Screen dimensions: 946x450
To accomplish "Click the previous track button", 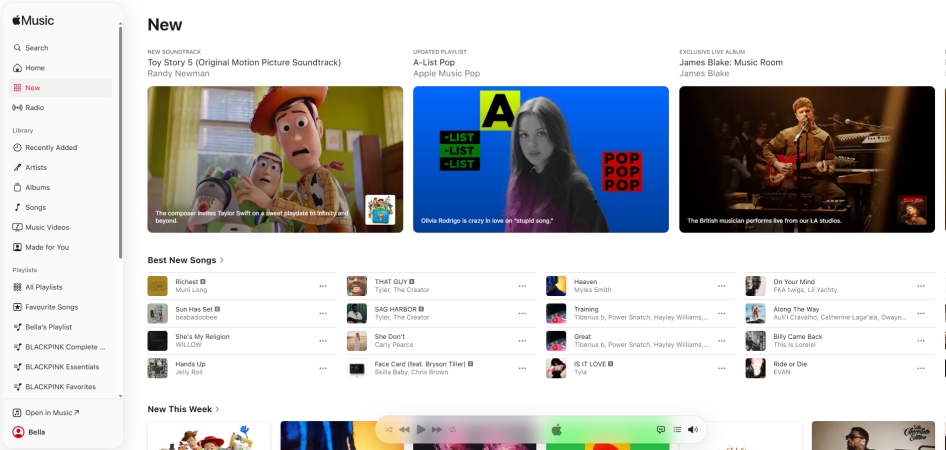I will 404,429.
